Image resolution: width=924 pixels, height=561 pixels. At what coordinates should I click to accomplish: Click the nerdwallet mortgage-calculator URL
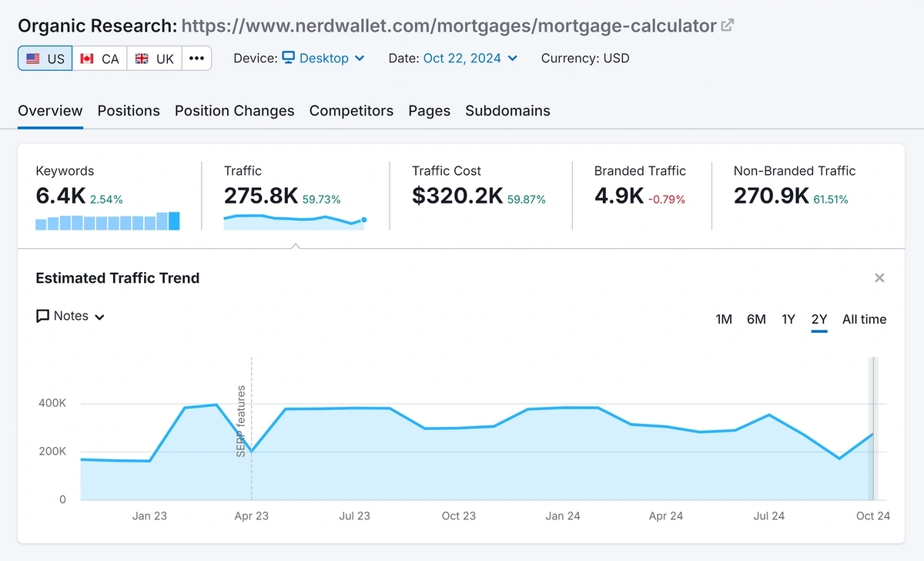coord(449,25)
